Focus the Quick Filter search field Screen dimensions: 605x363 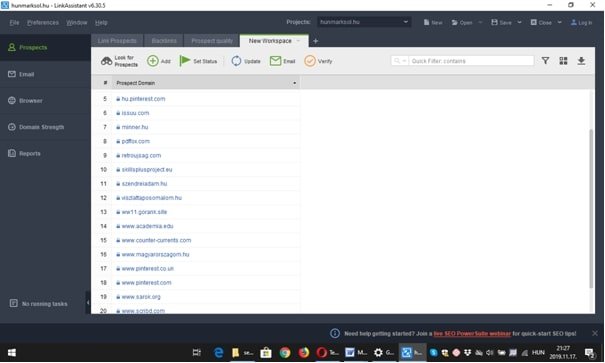pyautogui.click(x=471, y=61)
